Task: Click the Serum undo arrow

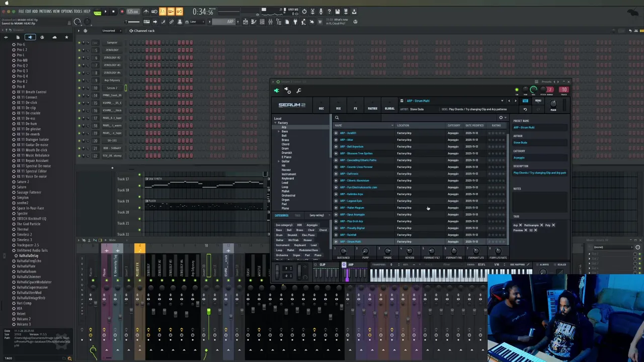Action: coord(525,109)
